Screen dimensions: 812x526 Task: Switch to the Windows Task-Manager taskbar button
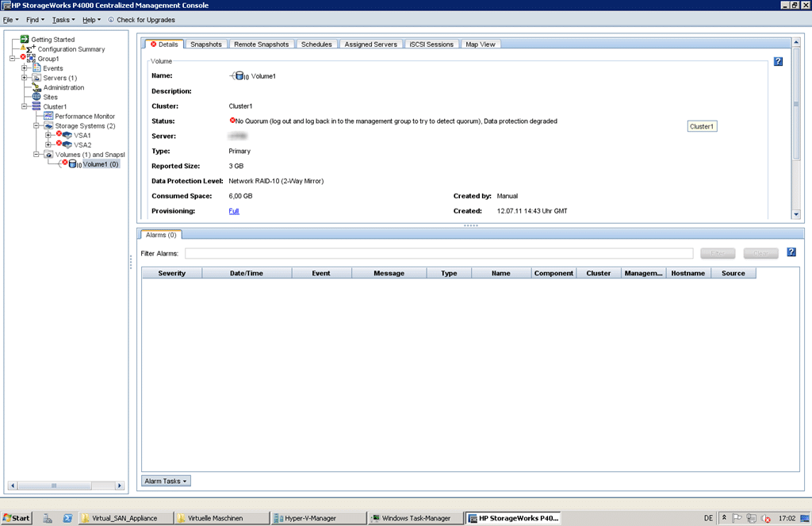414,518
